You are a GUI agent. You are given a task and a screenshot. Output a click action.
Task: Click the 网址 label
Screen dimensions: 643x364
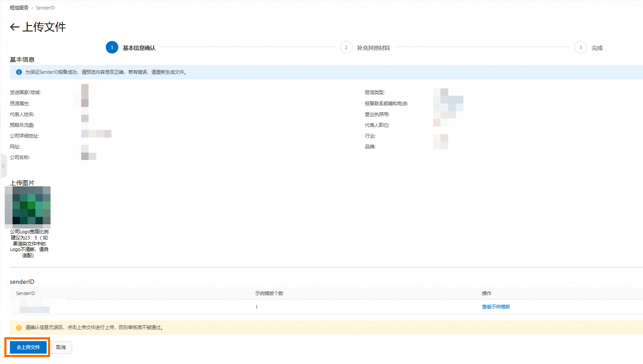click(x=15, y=147)
